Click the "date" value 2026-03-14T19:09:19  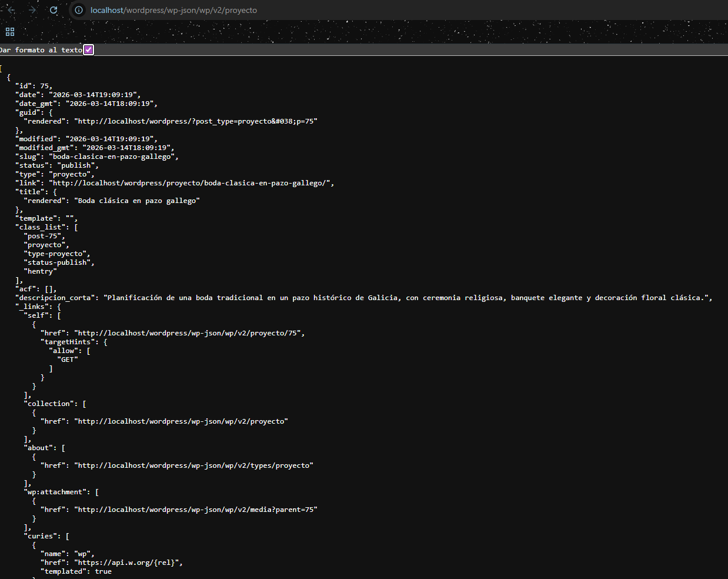[x=93, y=95]
